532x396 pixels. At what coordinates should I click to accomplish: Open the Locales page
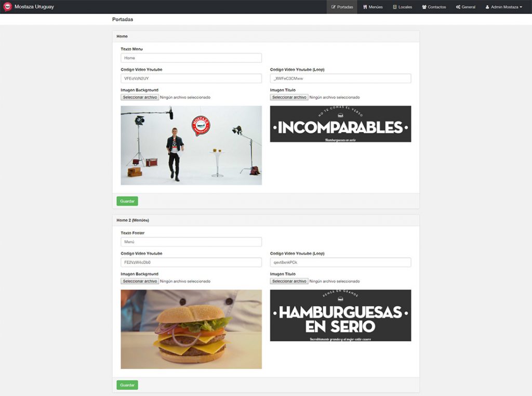pos(402,7)
